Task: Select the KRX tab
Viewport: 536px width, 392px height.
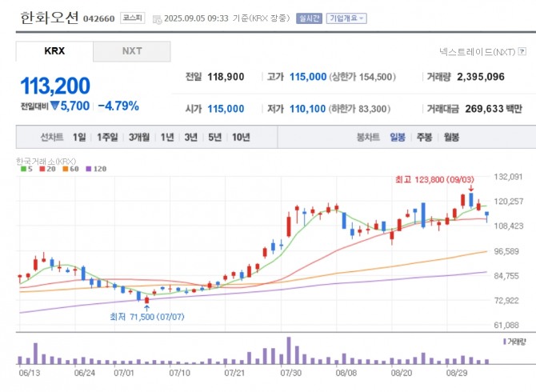Action: [x=54, y=51]
